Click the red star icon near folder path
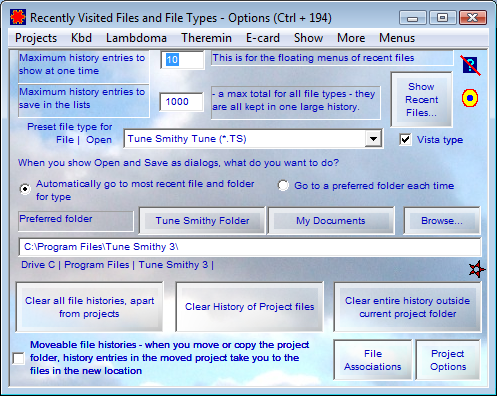Screen dimensions: 497x396 pyautogui.click(x=477, y=269)
